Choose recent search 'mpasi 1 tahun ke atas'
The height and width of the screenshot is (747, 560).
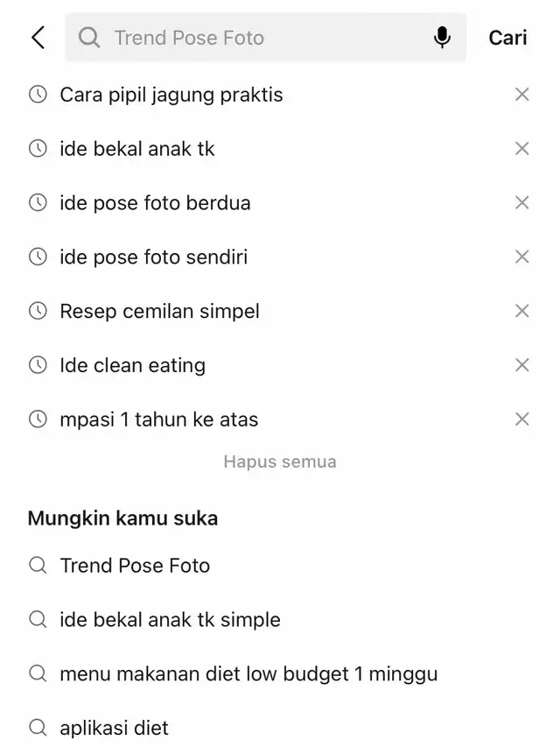point(159,419)
